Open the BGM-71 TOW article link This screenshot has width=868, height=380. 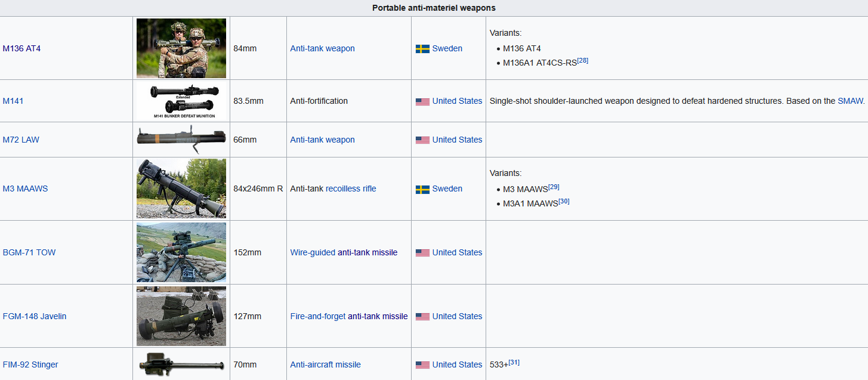[x=29, y=252]
